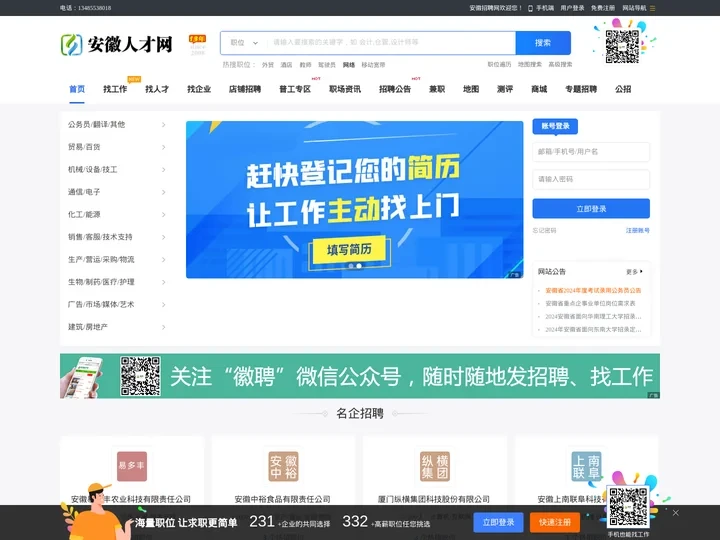Select the second carousel indicator dot

click(359, 266)
